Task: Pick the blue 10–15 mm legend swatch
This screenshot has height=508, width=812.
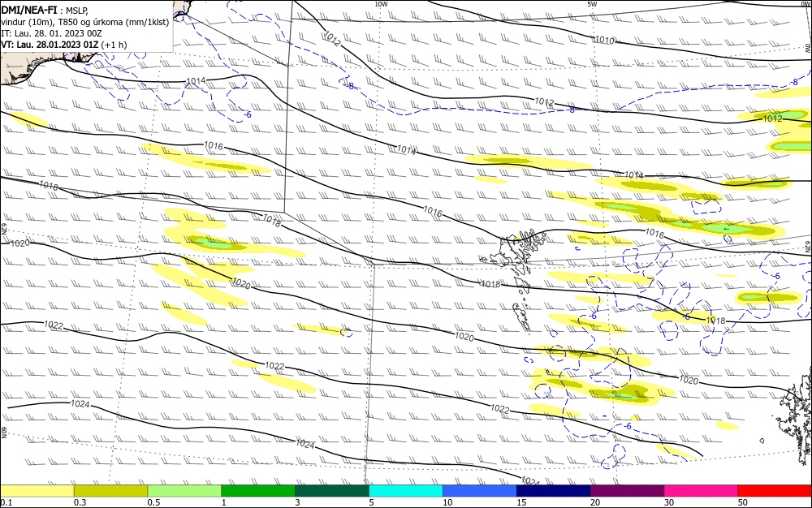Action: coord(480,491)
